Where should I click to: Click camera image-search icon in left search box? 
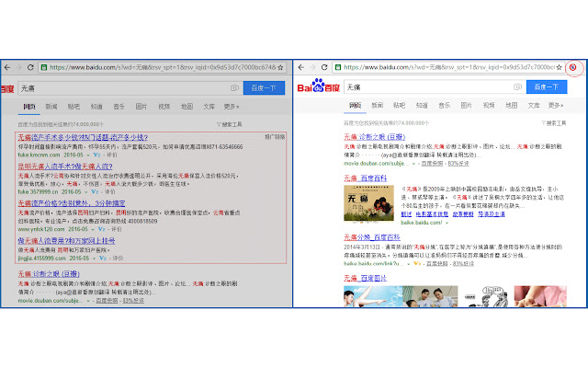[x=234, y=87]
